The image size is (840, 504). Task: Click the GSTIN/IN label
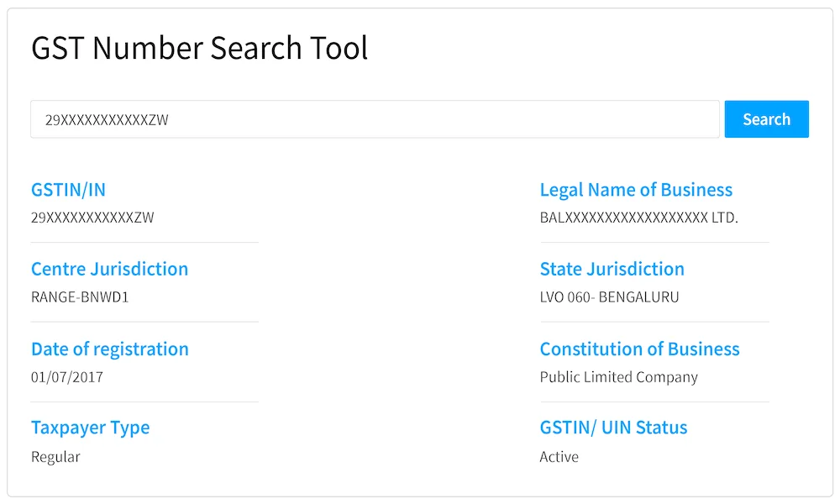pos(68,190)
